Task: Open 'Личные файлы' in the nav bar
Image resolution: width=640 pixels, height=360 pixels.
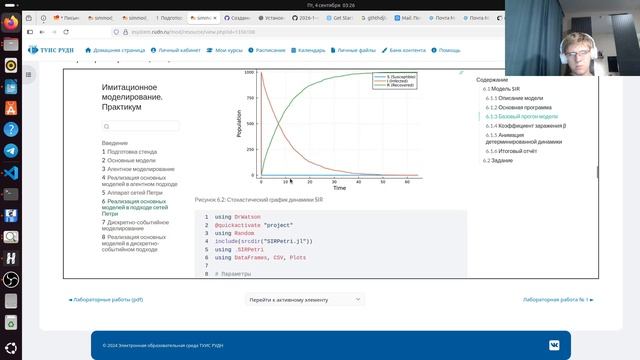Action: click(x=353, y=50)
